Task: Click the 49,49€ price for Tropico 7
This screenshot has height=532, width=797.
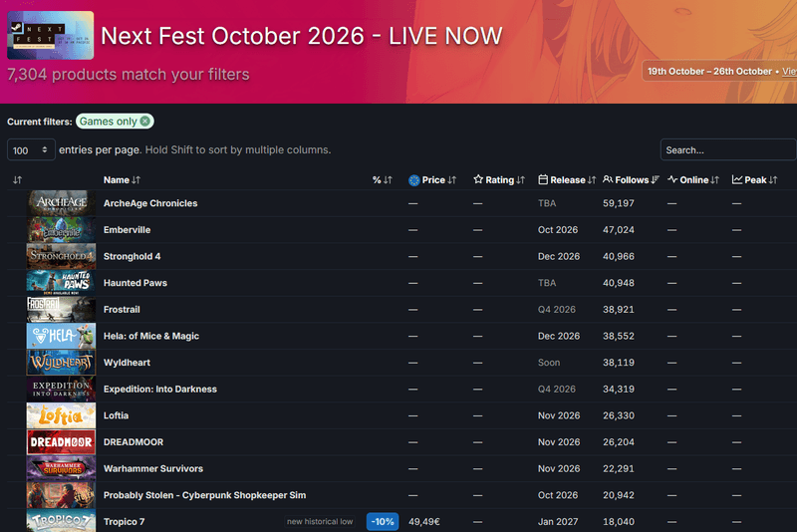Action: 424,521
